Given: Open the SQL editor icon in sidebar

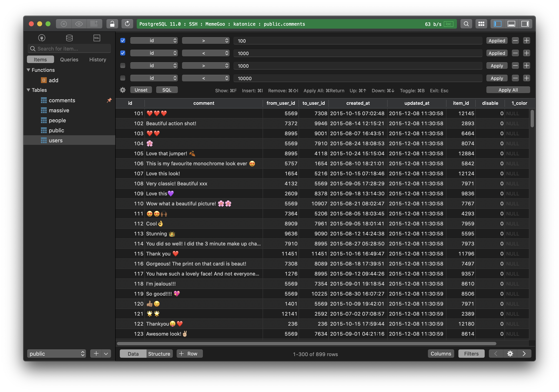Looking at the screenshot, I should [x=97, y=38].
